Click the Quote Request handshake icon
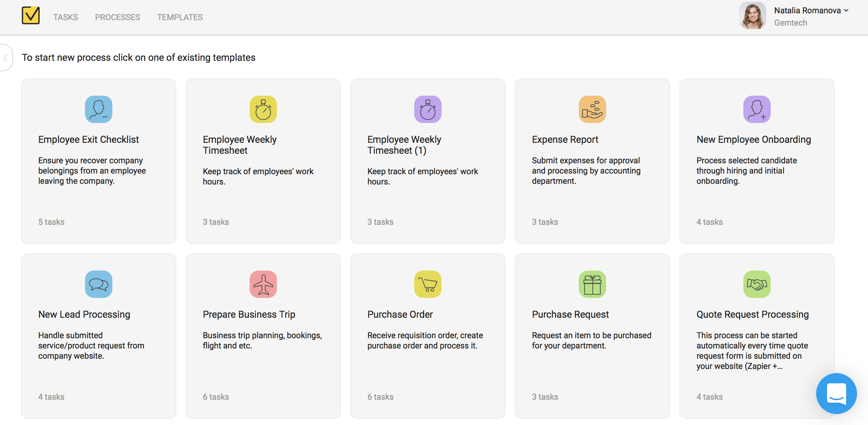The width and height of the screenshot is (868, 425). (x=757, y=284)
